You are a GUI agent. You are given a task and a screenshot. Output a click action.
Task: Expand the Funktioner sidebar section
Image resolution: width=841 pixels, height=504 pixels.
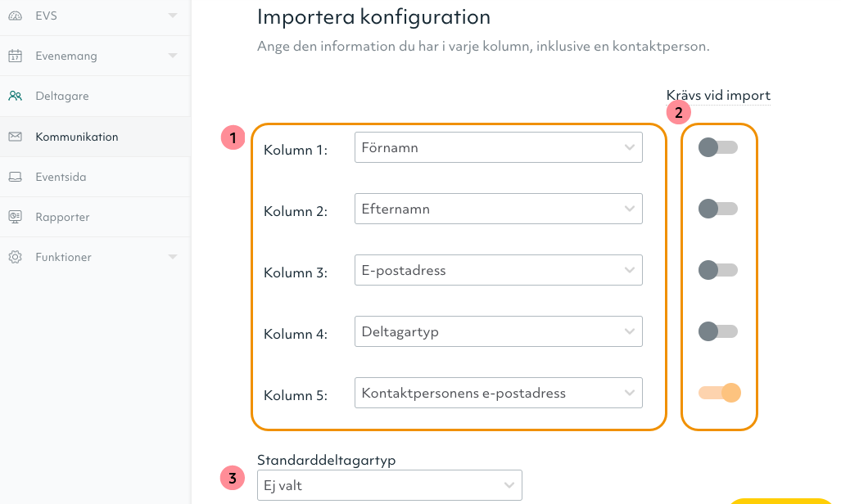[x=172, y=257]
